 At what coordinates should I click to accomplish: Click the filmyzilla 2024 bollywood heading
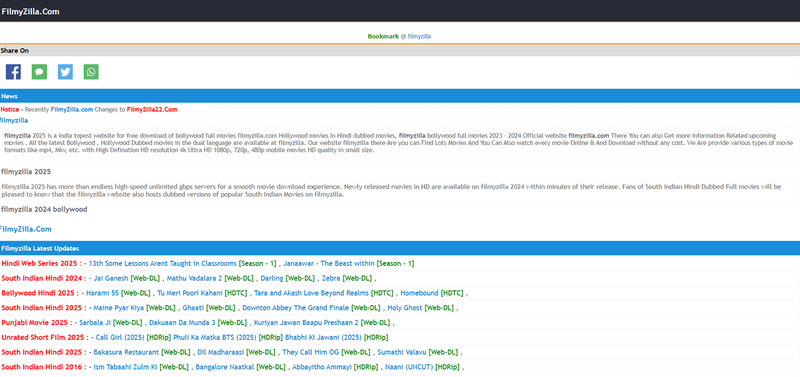(x=44, y=209)
